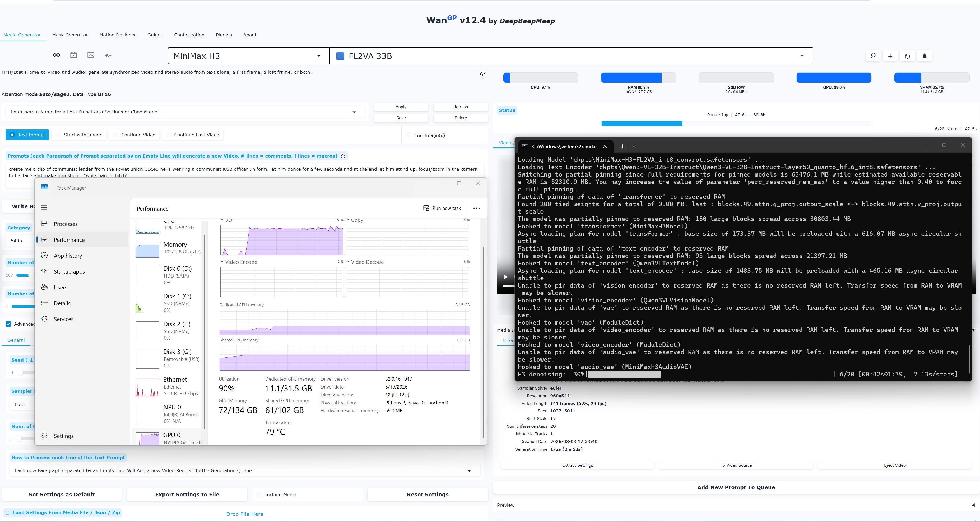980x522 pixels.
Task: Select the Start with Image radio option
Action: [79, 135]
